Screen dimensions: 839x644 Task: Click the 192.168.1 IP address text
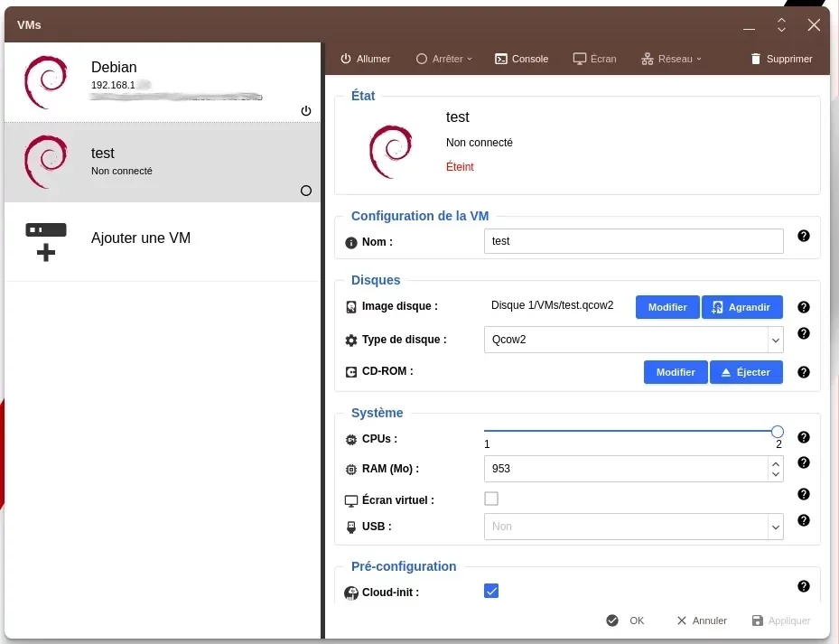pyautogui.click(x=113, y=85)
